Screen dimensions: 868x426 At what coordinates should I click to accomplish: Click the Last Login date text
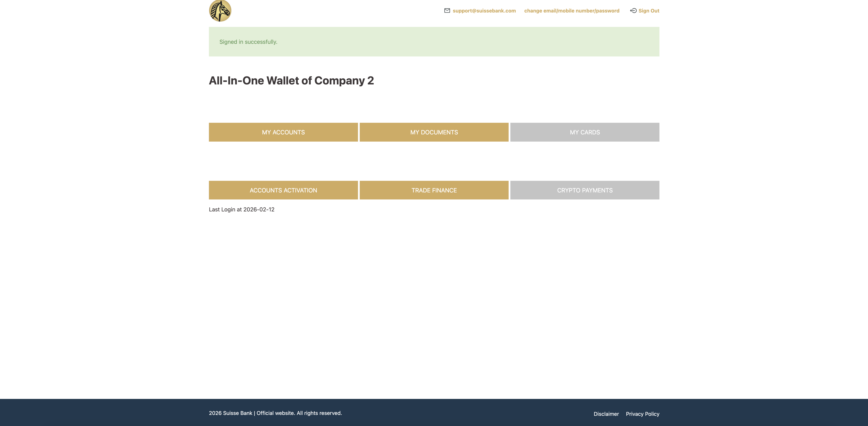(x=242, y=209)
